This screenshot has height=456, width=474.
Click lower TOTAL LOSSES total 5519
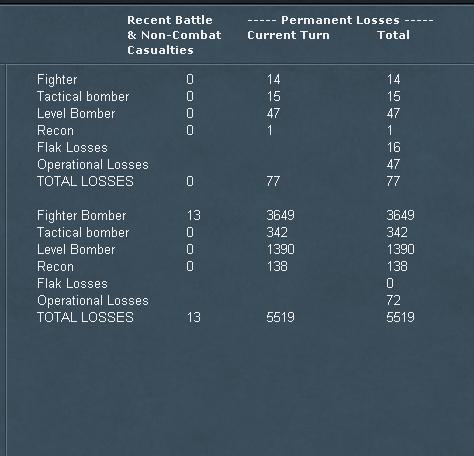[400, 318]
